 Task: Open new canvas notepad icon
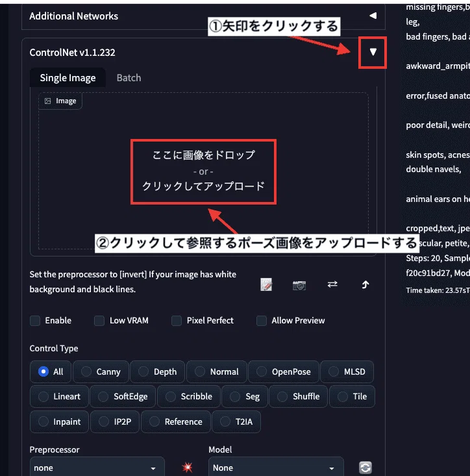point(266,284)
